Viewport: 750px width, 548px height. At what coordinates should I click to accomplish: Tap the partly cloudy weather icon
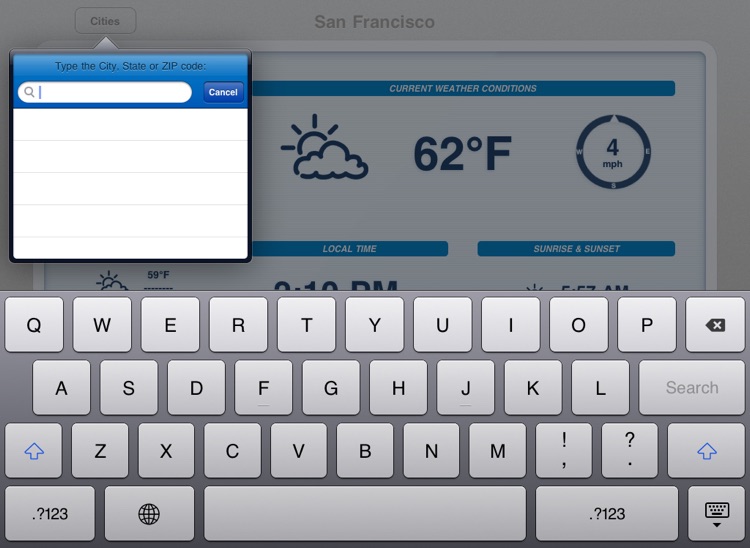(325, 147)
